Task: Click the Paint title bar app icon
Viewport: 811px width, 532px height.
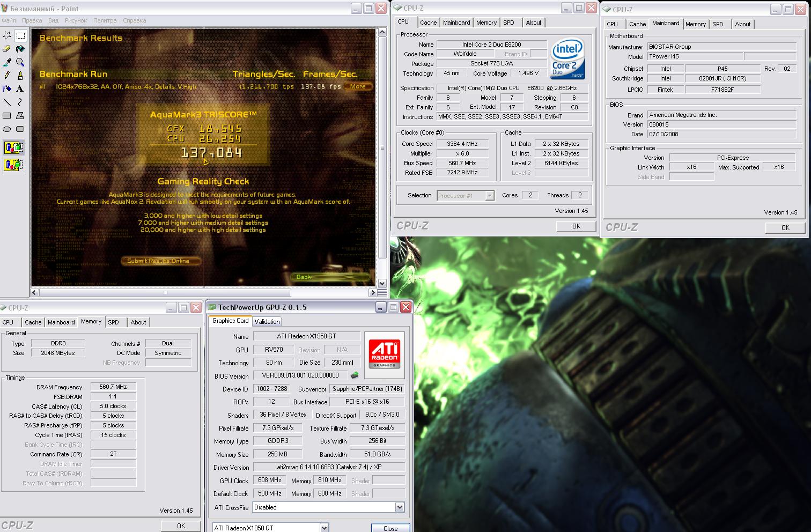Action: 5,9
